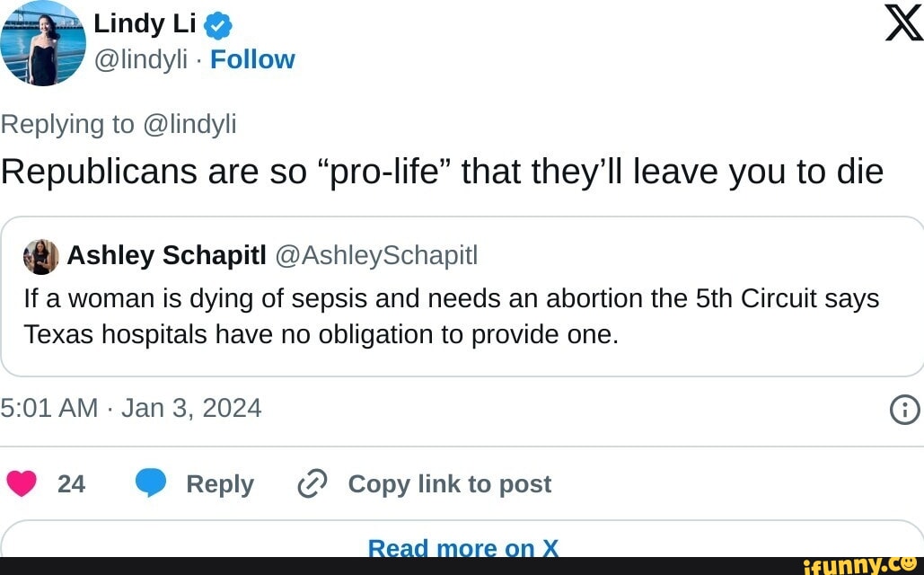
Task: Click the 24 likes count
Action: (71, 482)
